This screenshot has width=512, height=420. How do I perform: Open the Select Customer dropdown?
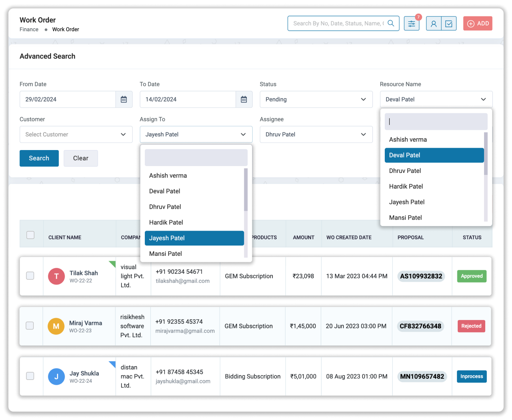click(76, 134)
